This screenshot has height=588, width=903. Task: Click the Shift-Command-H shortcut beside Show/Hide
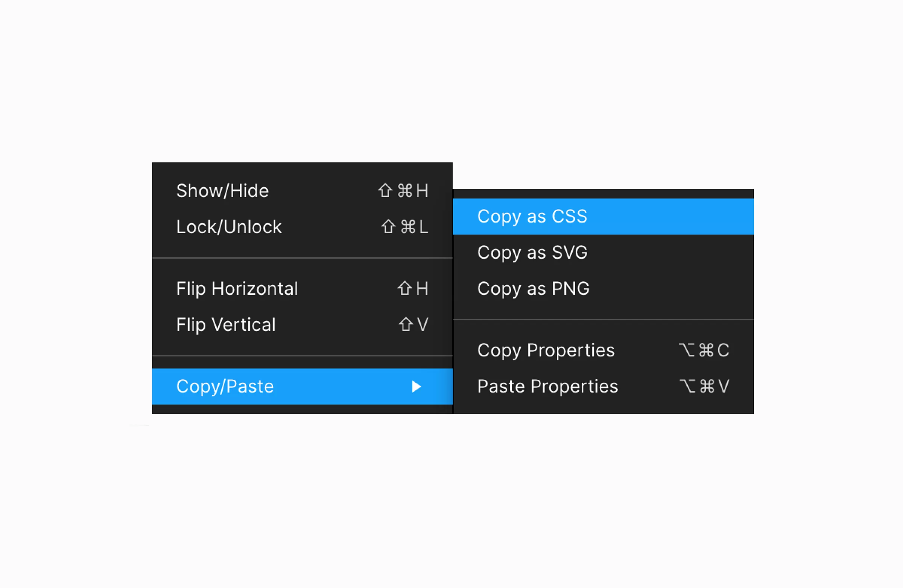[x=403, y=191]
